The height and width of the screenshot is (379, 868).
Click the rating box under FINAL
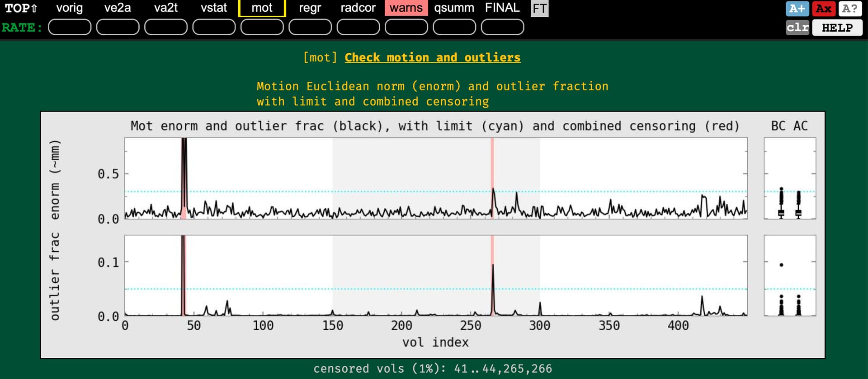point(502,27)
